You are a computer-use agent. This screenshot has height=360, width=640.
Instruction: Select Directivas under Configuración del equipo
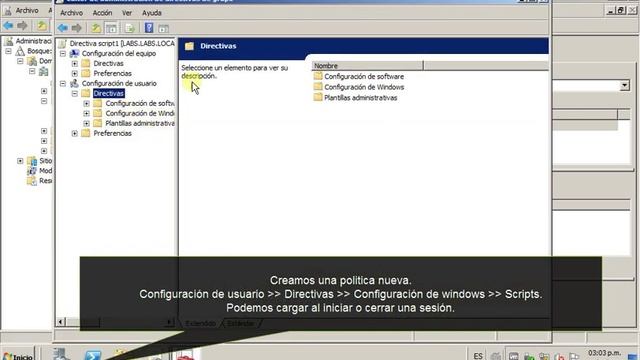click(108, 63)
